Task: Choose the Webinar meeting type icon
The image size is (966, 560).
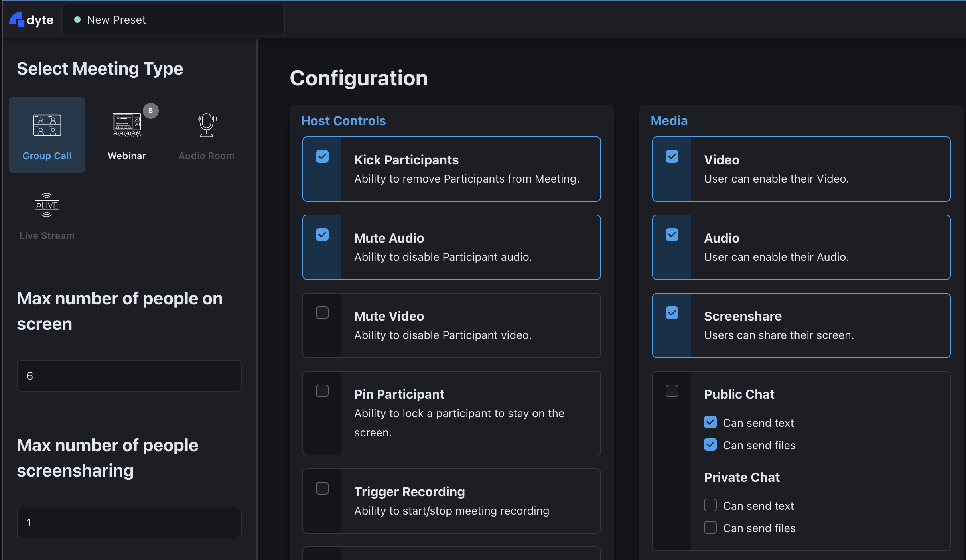Action: pyautogui.click(x=126, y=125)
